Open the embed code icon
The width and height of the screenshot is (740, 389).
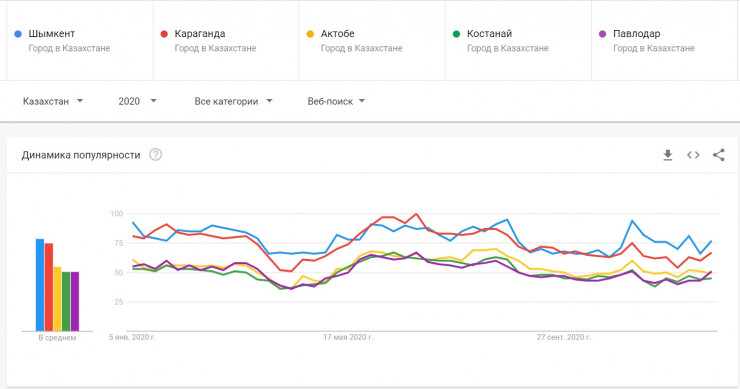coord(693,155)
